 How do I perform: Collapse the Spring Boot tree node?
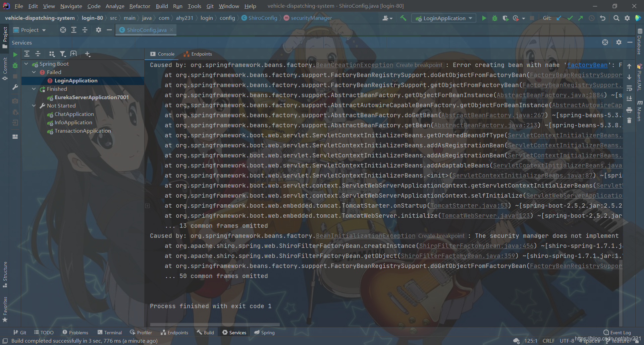coord(26,64)
